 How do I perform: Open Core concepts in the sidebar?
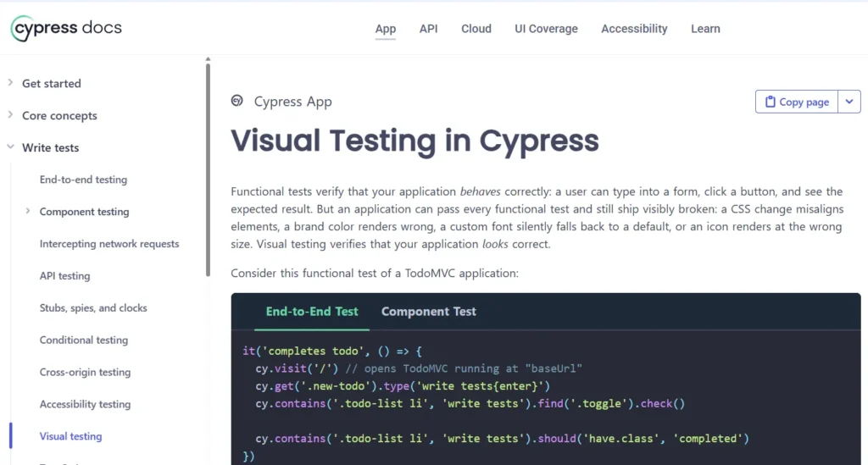tap(59, 115)
